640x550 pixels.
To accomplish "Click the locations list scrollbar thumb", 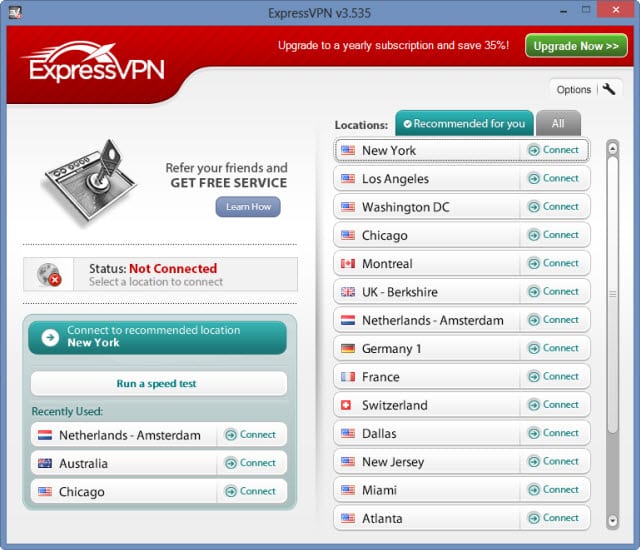I will coord(612,294).
